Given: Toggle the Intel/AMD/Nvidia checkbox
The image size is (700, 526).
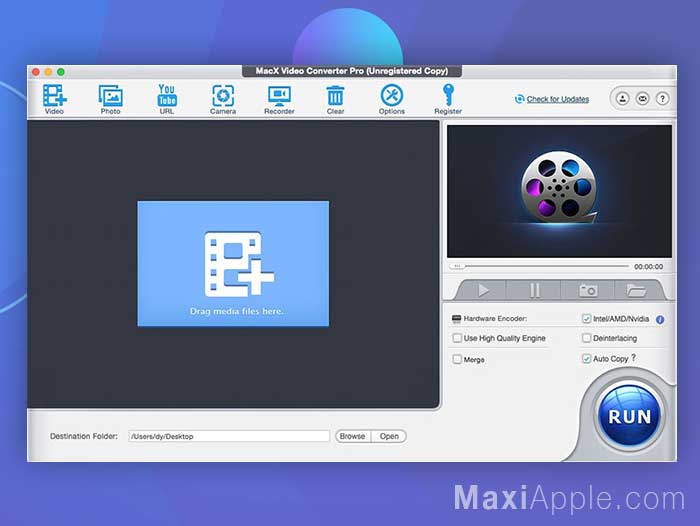Looking at the screenshot, I should [x=587, y=319].
